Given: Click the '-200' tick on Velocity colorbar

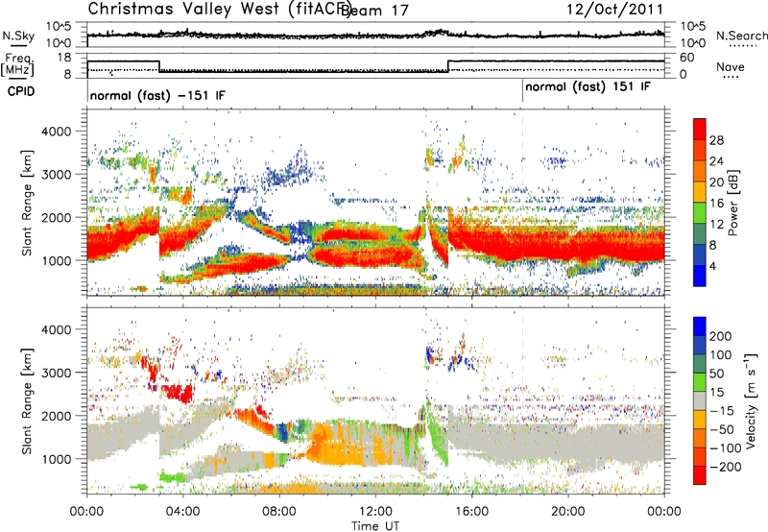Looking at the screenshot, I should [726, 467].
